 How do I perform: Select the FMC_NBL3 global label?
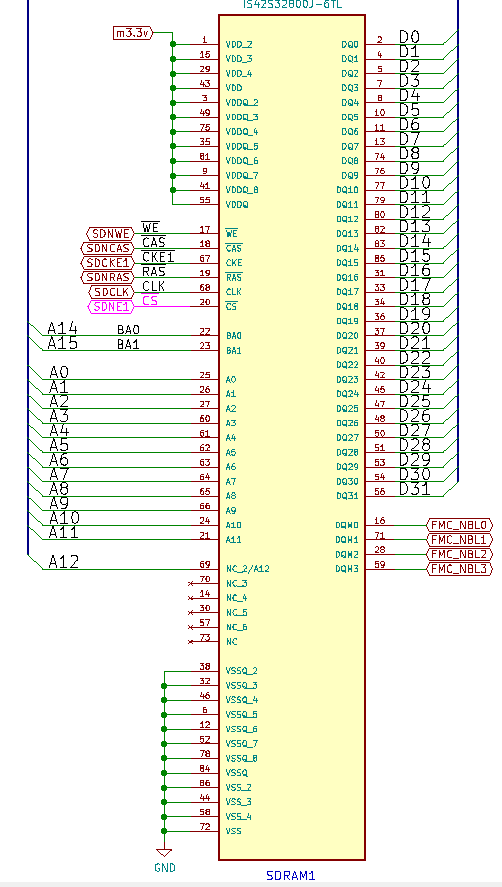pyautogui.click(x=459, y=569)
